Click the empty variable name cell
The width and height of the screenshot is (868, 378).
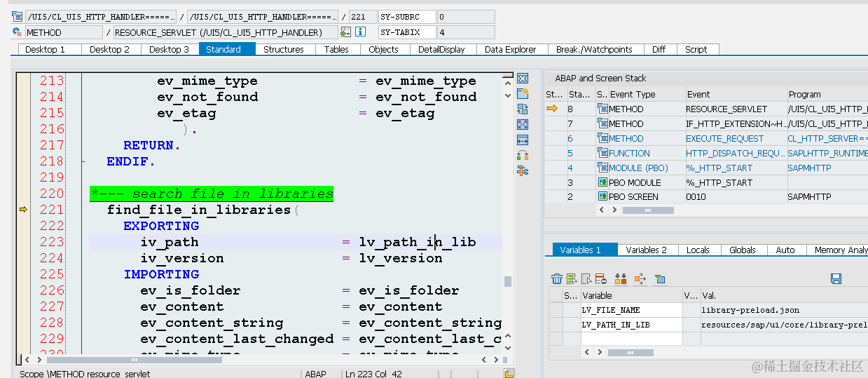click(631, 339)
